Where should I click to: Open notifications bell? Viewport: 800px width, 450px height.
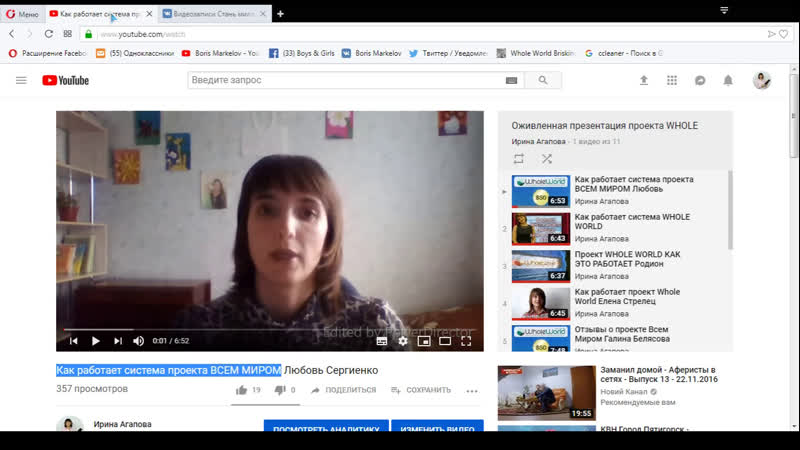tap(728, 80)
